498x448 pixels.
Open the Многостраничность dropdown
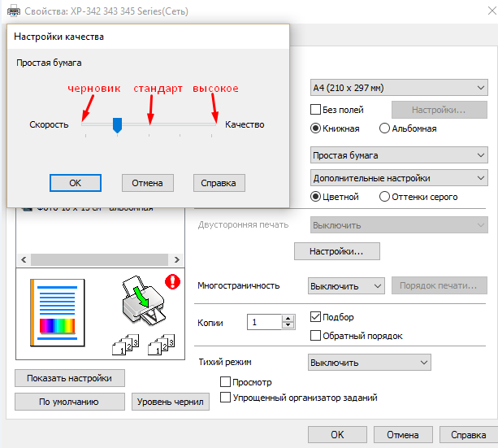[345, 286]
